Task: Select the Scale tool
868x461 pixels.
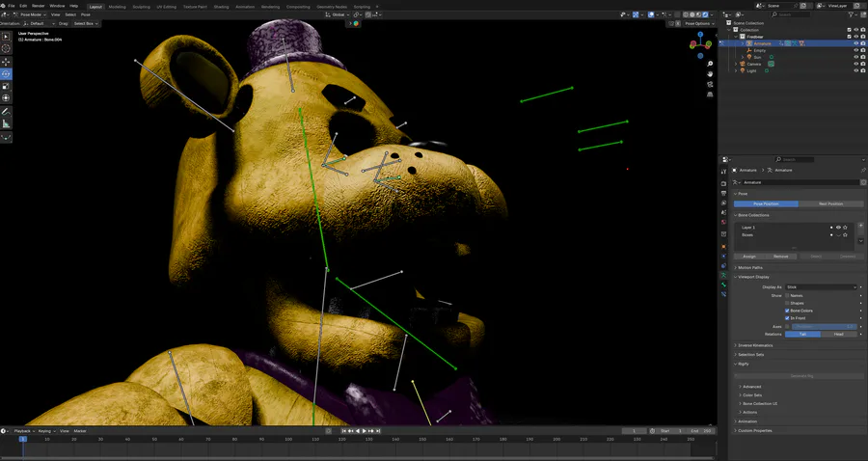Action: pos(6,86)
